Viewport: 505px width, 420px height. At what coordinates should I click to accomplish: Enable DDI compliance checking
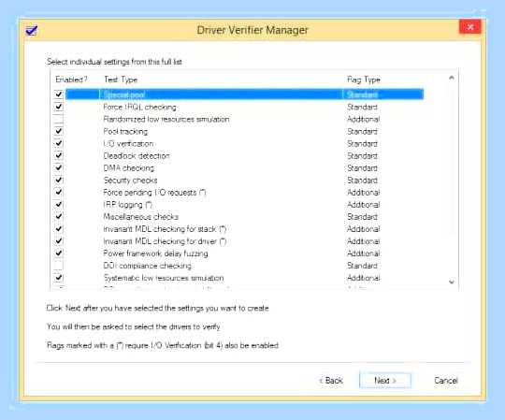pyautogui.click(x=59, y=266)
